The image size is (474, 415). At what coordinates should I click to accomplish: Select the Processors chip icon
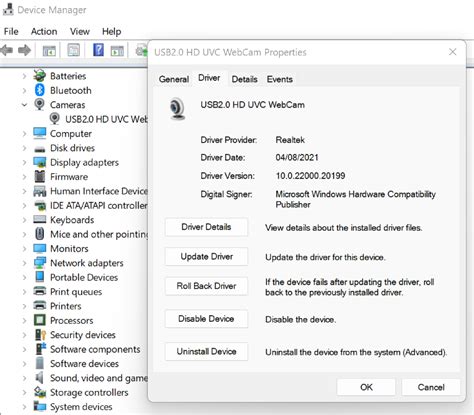(x=40, y=320)
